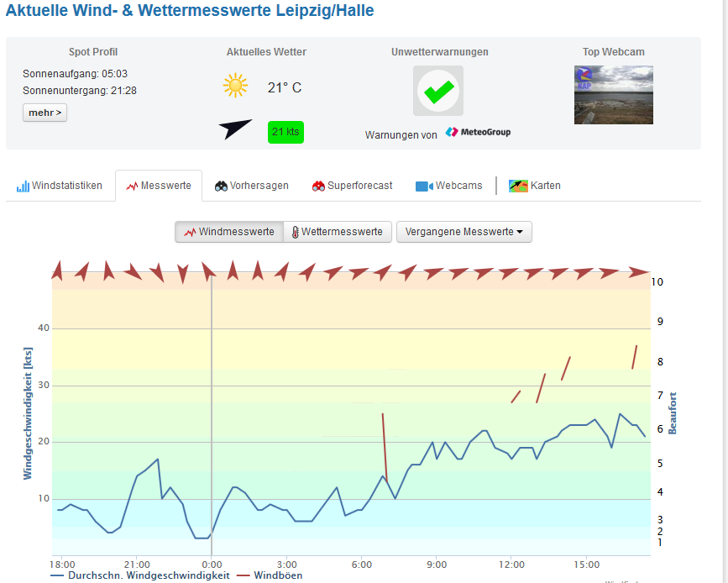
Task: Open the Top Webcam thumbnail image
Action: (x=613, y=95)
